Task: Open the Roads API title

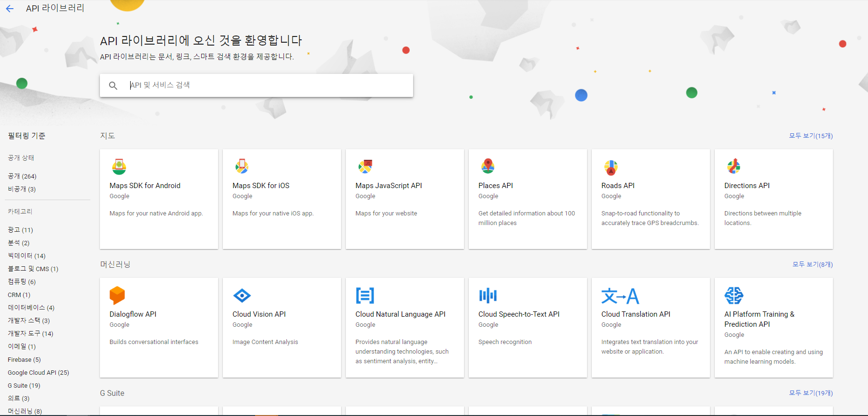Action: pyautogui.click(x=618, y=186)
